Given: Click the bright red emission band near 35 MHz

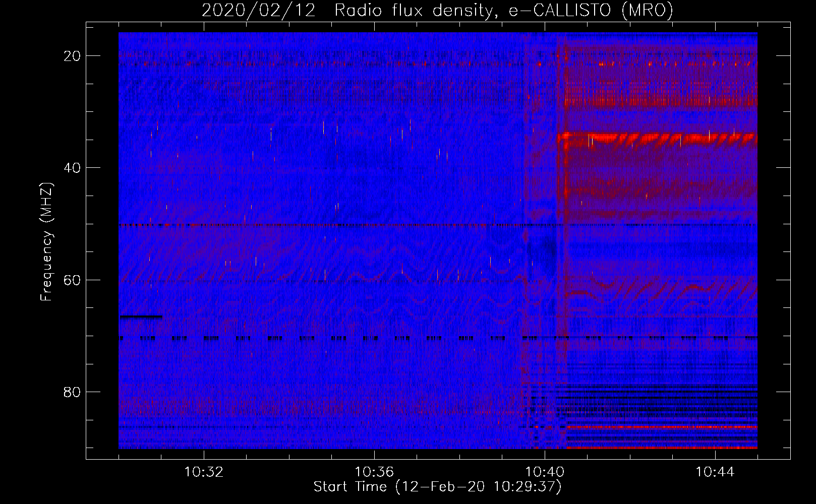Looking at the screenshot, I should point(657,138).
